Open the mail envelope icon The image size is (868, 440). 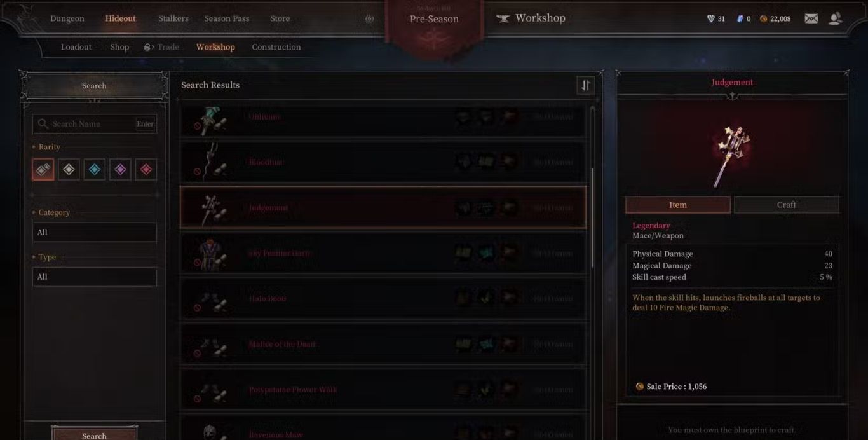(811, 18)
